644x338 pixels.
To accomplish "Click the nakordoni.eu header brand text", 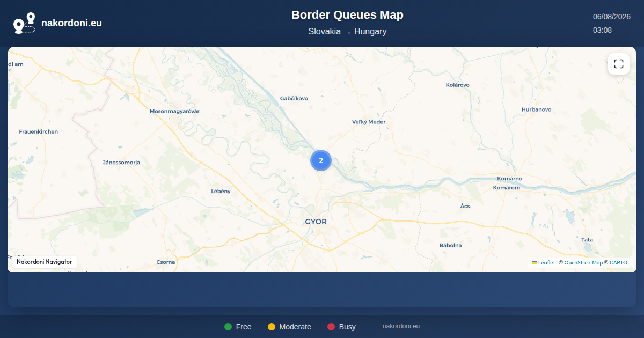I will click(x=71, y=23).
